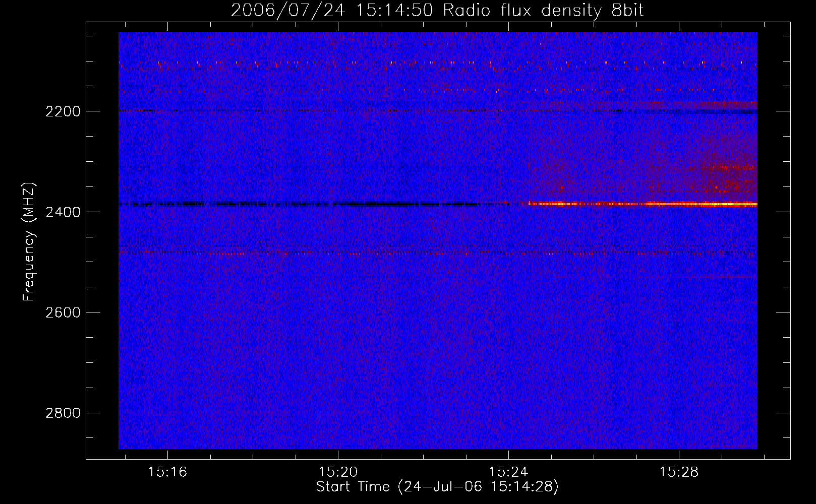Select the 2600 frequency tick label
The height and width of the screenshot is (504, 816).
coord(63,312)
